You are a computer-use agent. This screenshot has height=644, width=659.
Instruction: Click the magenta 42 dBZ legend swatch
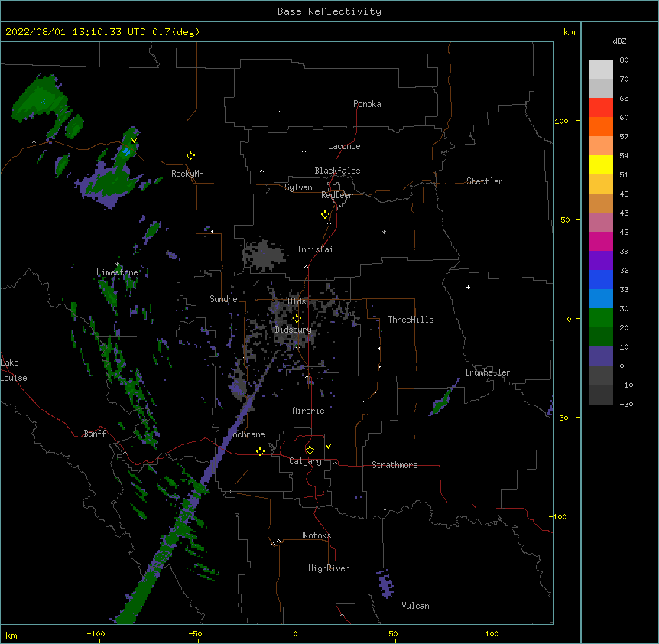coord(601,241)
